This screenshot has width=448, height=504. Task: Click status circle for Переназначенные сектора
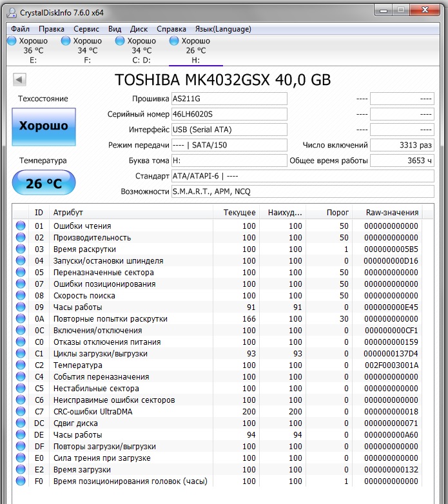pyautogui.click(x=21, y=272)
